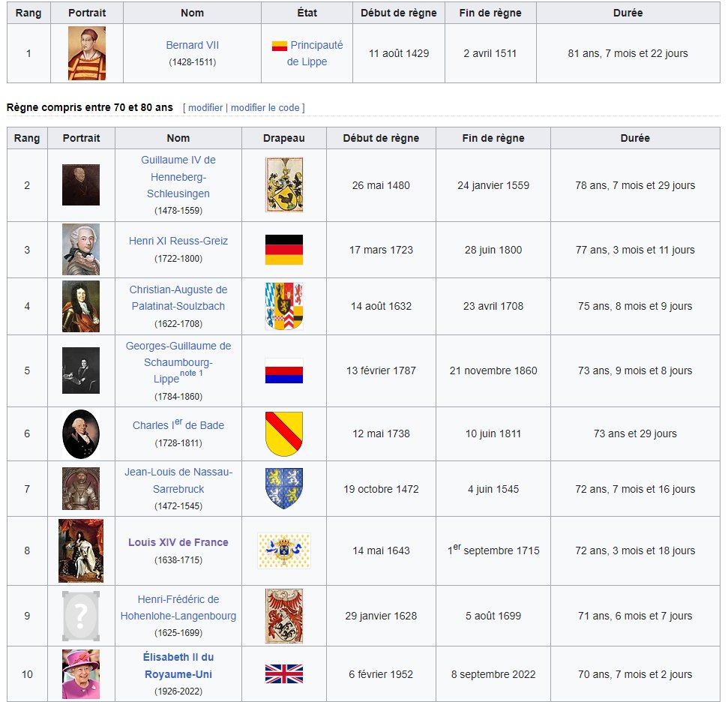Screen dimensions: 728x702
Task: Open Bernard VII portrait thumbnail
Action: tap(87, 53)
